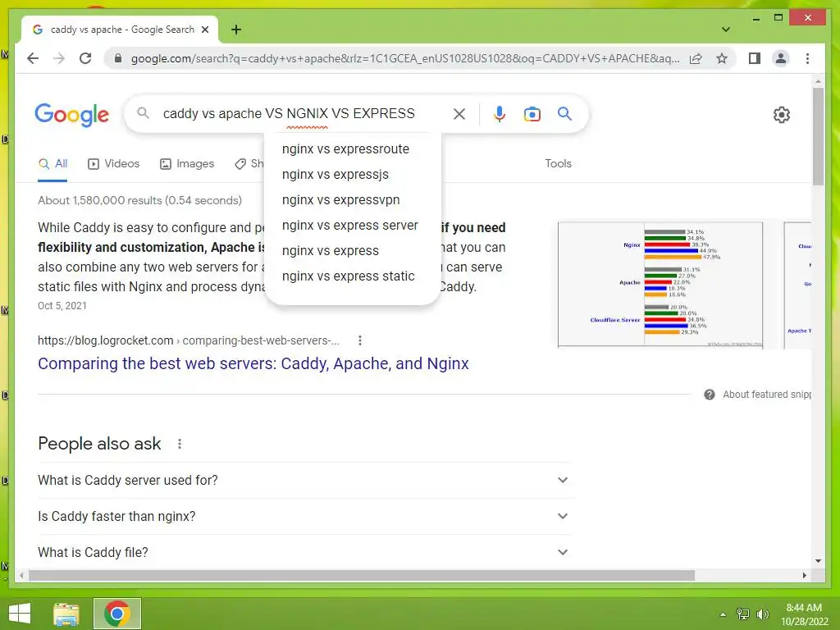Open the volume tray icon
Image resolution: width=840 pixels, height=630 pixels.
[762, 614]
